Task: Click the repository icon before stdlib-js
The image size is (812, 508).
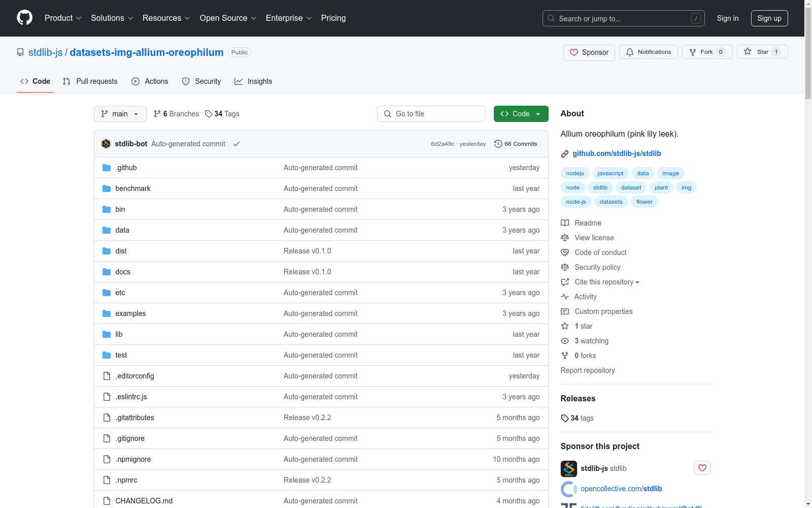Action: 20,52
